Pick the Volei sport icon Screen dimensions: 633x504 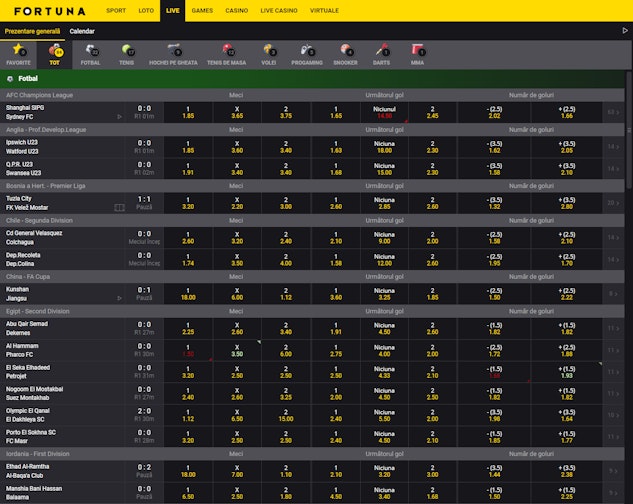click(x=269, y=53)
